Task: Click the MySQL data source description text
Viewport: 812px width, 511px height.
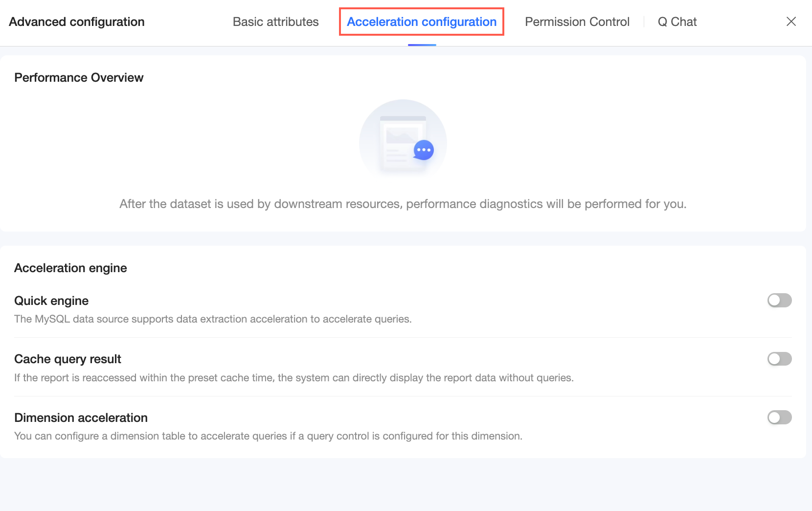Action: tap(213, 319)
